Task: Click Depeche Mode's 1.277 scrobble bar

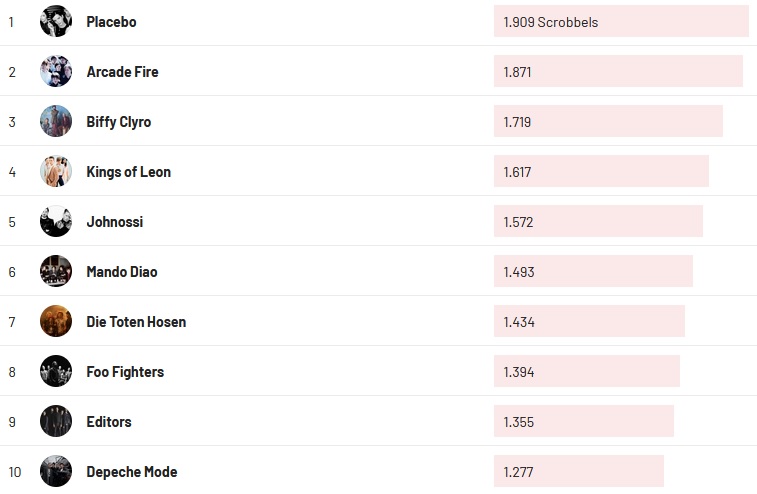Action: [x=579, y=471]
